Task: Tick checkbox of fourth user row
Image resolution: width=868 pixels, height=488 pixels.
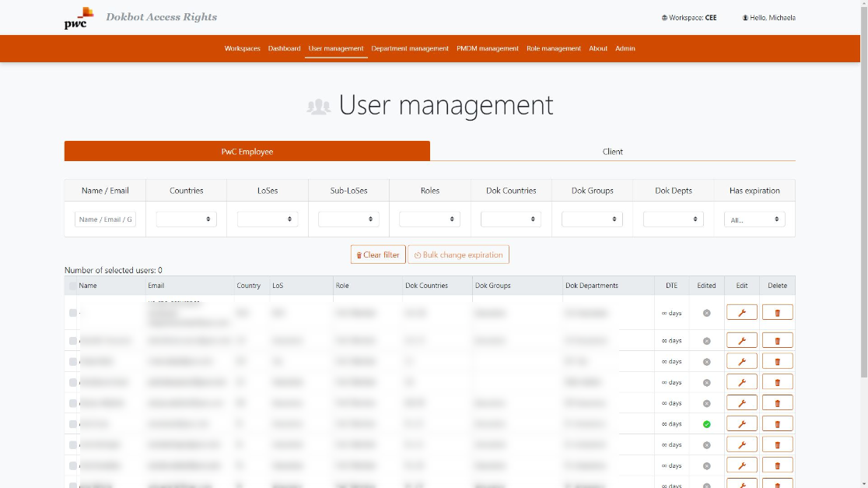Action: click(72, 382)
